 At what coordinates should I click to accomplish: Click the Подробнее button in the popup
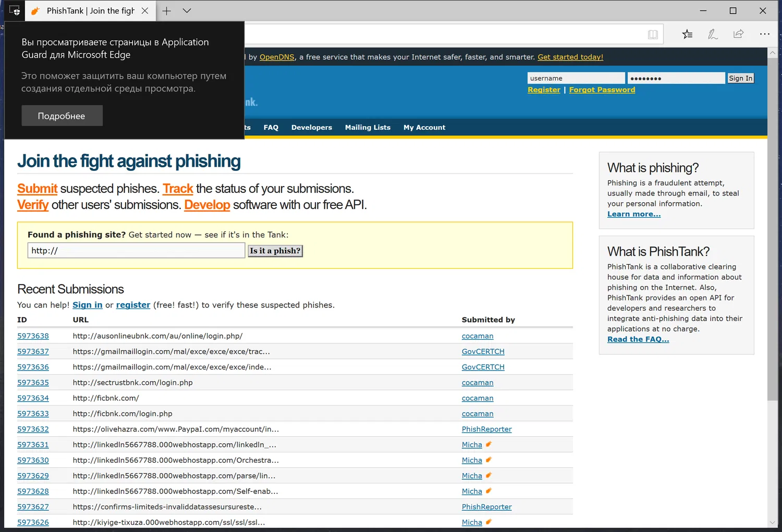[62, 116]
